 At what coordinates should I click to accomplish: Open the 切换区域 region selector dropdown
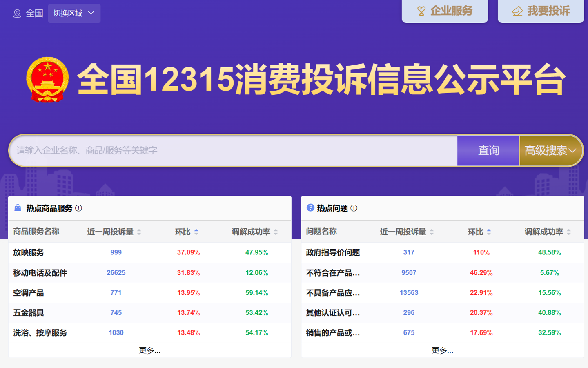74,13
